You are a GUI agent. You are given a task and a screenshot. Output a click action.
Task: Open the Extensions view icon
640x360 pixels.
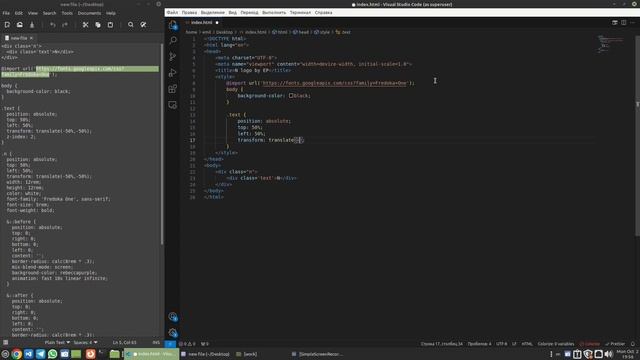click(x=173, y=89)
